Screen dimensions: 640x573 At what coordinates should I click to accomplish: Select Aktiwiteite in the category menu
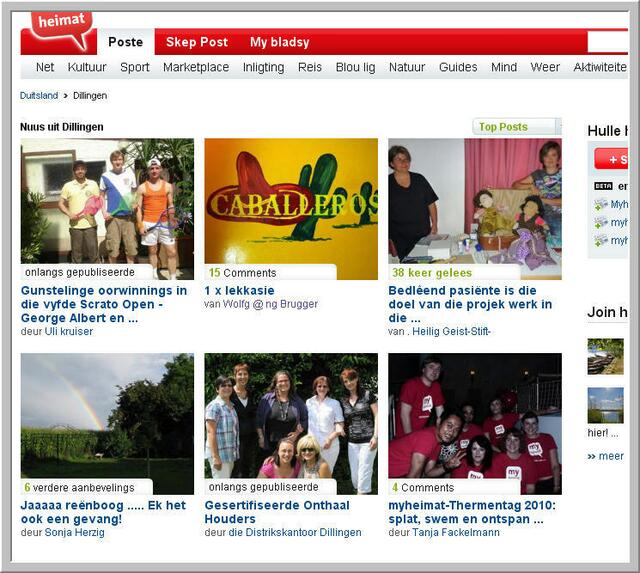pos(600,67)
